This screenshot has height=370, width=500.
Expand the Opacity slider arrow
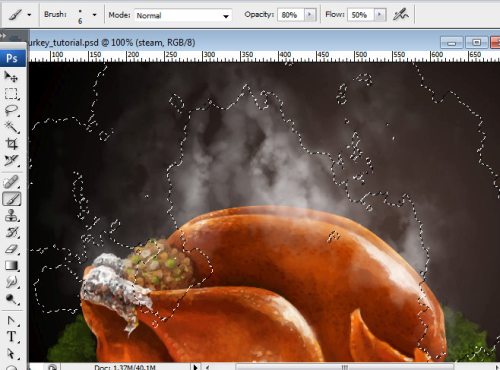[x=310, y=15]
